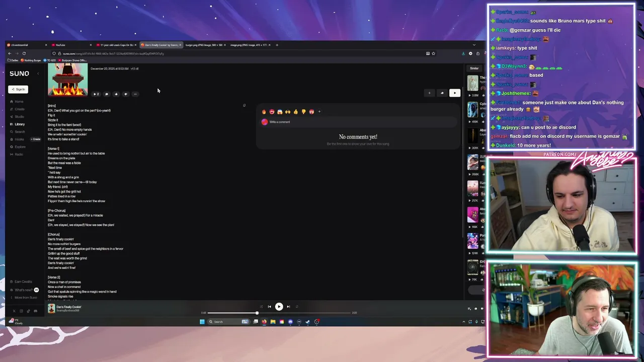Show hidden system tray icons chevron

pos(464,322)
